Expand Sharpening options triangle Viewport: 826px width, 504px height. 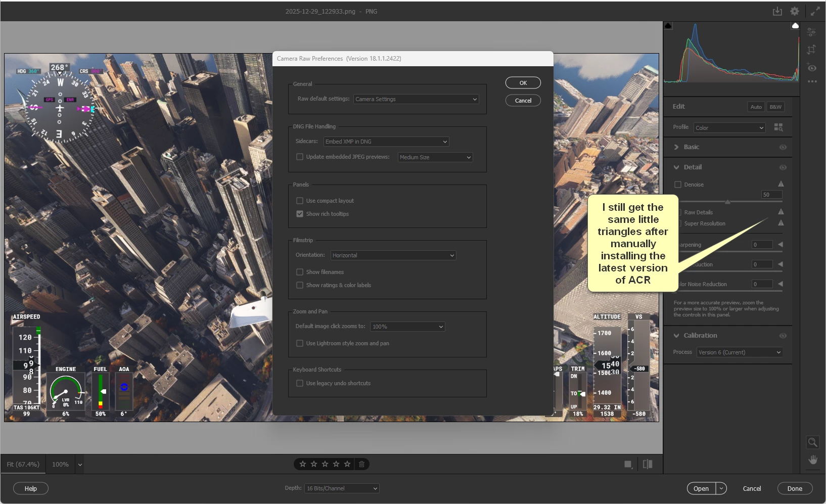point(781,245)
